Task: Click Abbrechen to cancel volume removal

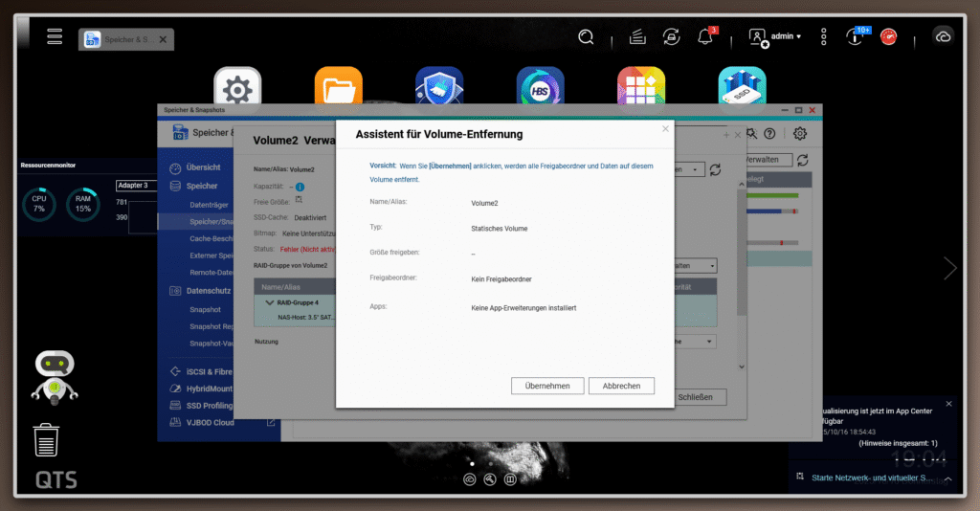Action: (621, 386)
